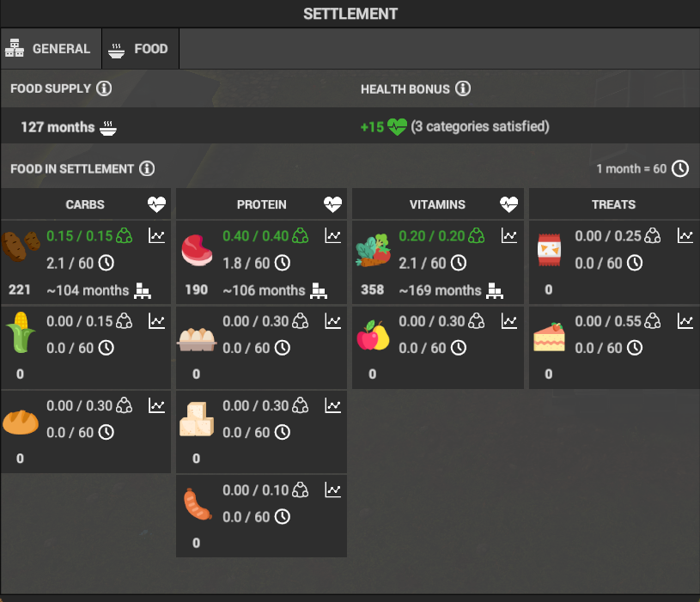Screen dimensions: 700x602
Task: Select the tofu cubes icon
Action: coord(197,419)
